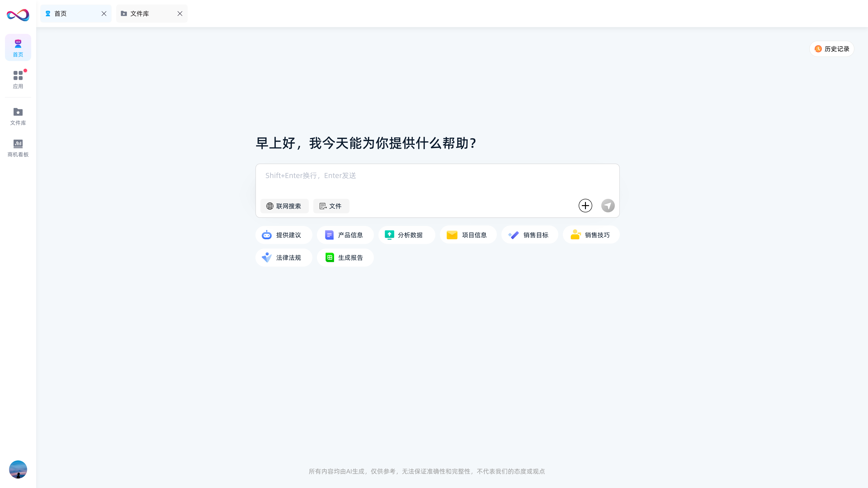Image resolution: width=868 pixels, height=488 pixels.
Task: Open 文件库 in the left sidebar
Action: tap(18, 116)
